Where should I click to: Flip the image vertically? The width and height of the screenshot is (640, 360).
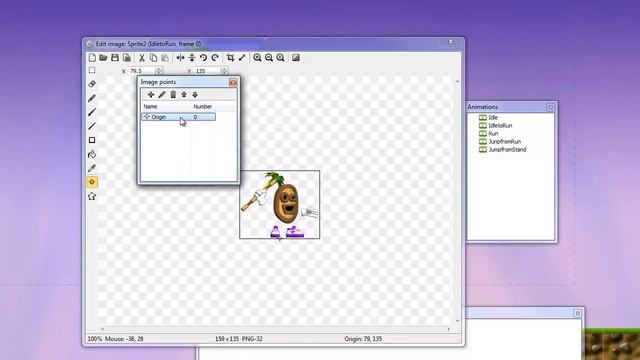point(192,58)
